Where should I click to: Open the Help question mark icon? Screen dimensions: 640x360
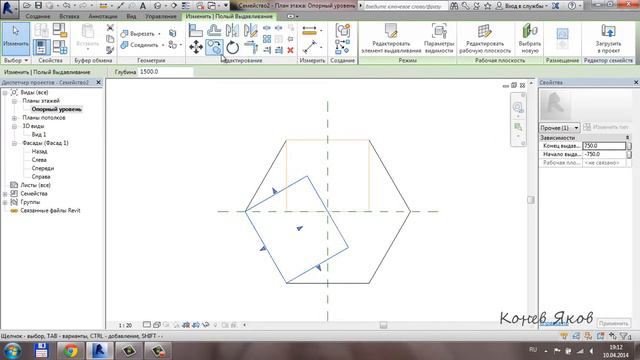(x=572, y=6)
